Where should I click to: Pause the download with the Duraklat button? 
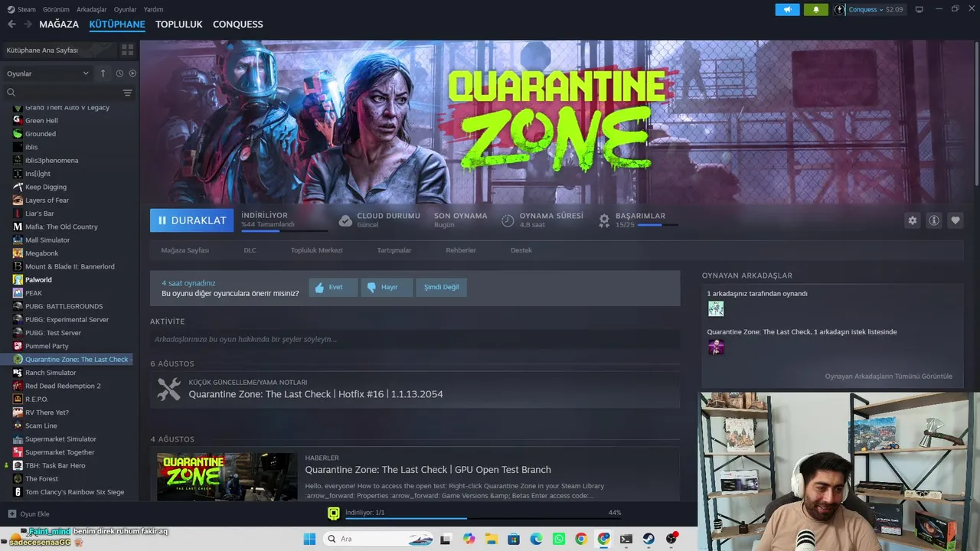point(192,220)
